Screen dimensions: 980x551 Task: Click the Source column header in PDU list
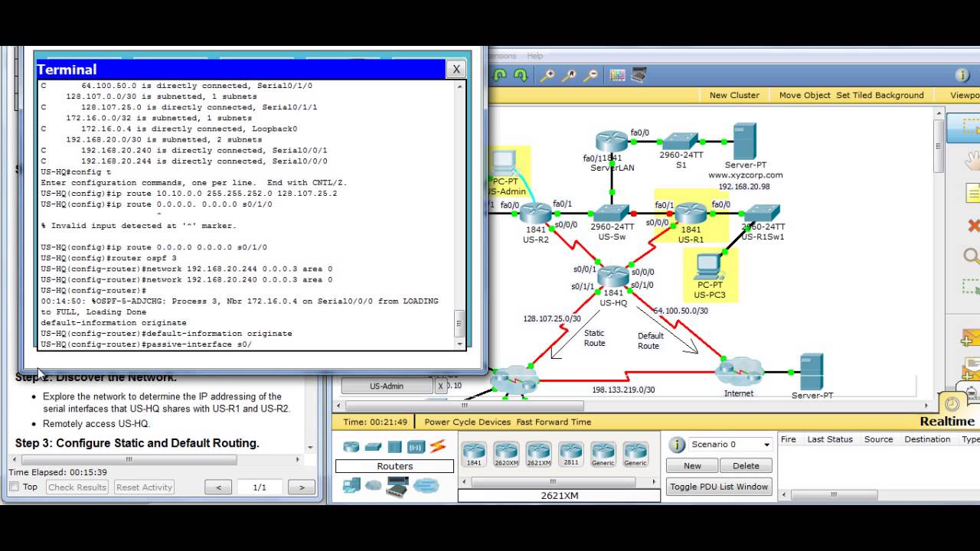point(878,439)
